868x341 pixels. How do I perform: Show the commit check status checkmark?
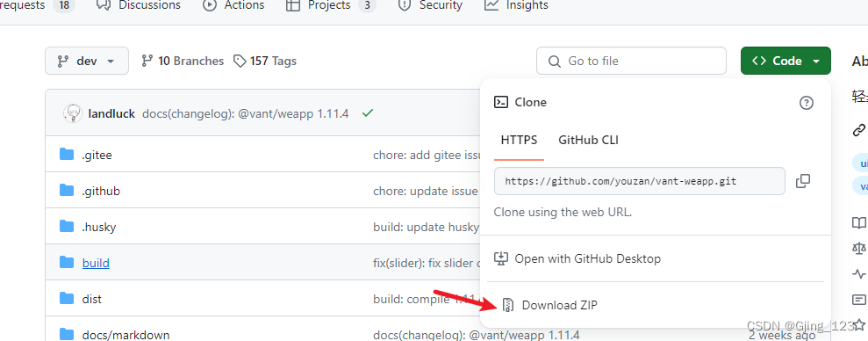[367, 113]
